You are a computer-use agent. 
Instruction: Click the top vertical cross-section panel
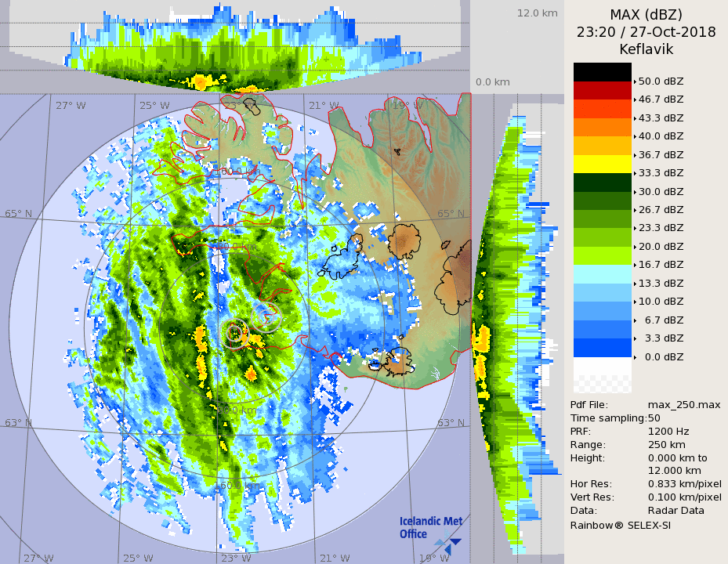pyautogui.click(x=235, y=47)
